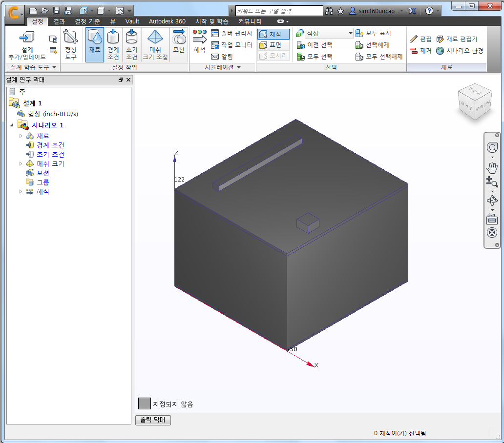Viewport: 504px width, 443px height.
Task: Open the 모션 motion tool in ribbon
Action: (179, 44)
